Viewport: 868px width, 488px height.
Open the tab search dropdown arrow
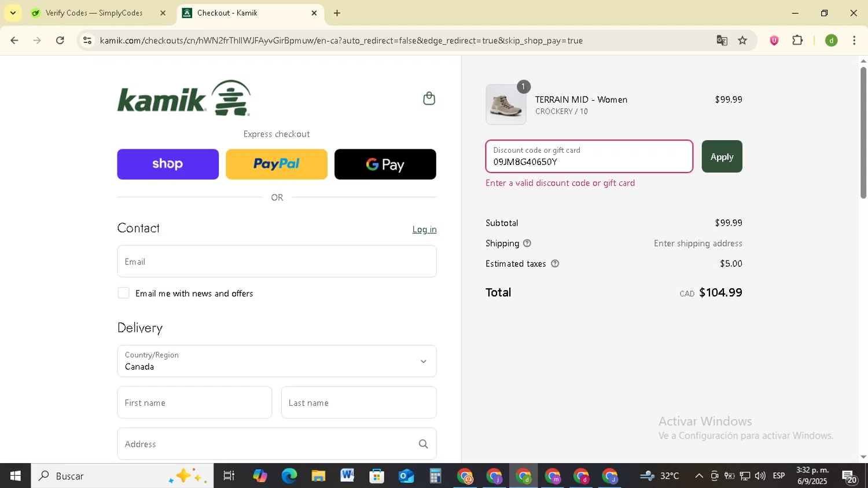pos(13,13)
